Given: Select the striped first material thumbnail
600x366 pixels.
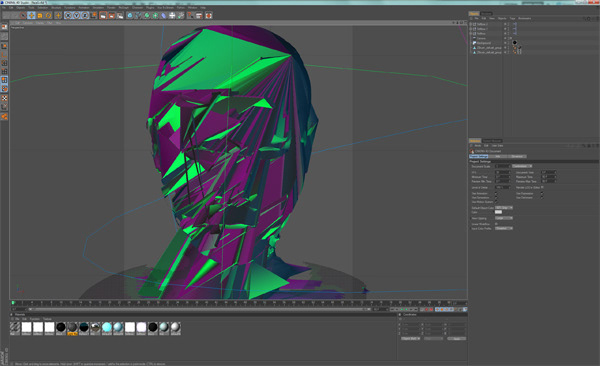Looking at the screenshot, I should (x=15, y=327).
